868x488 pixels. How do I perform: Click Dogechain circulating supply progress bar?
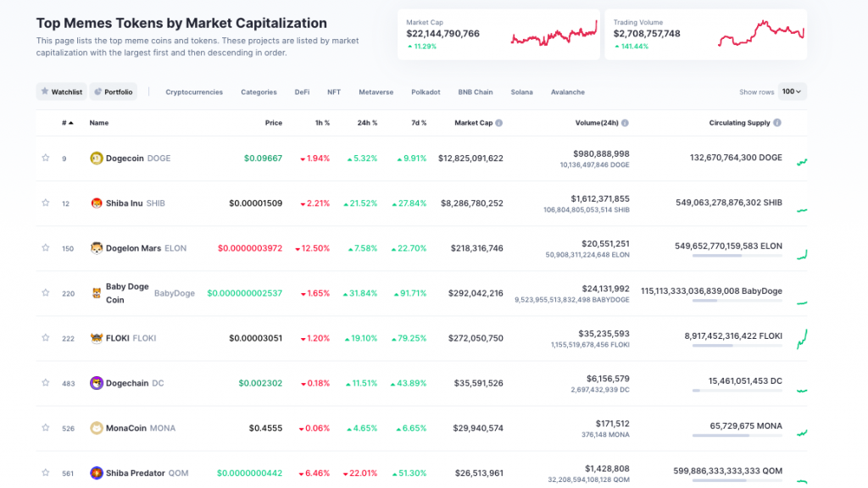[737, 391]
